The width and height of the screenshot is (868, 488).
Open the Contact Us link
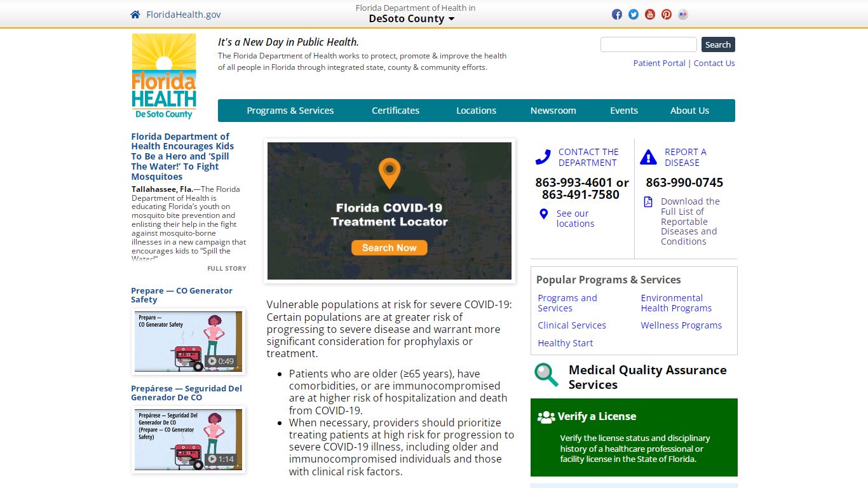[x=714, y=63]
